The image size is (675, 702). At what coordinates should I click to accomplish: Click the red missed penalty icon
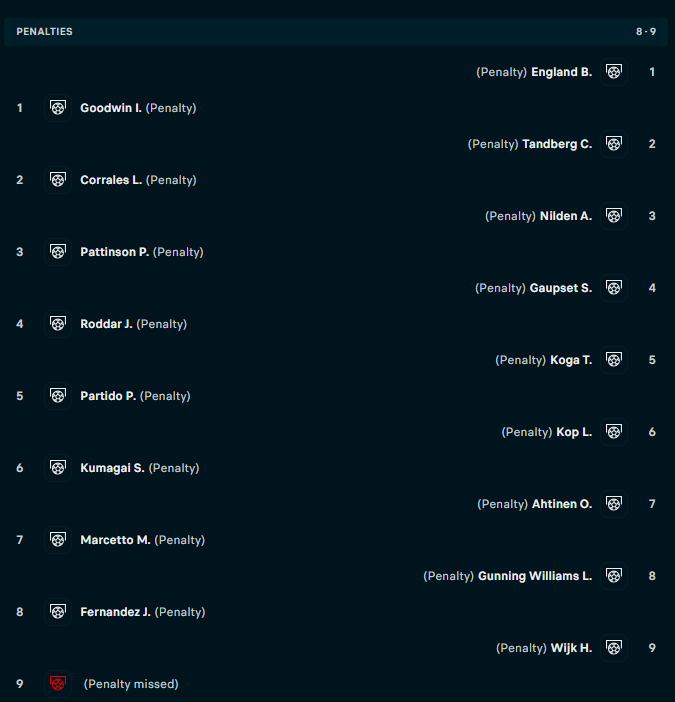click(58, 684)
